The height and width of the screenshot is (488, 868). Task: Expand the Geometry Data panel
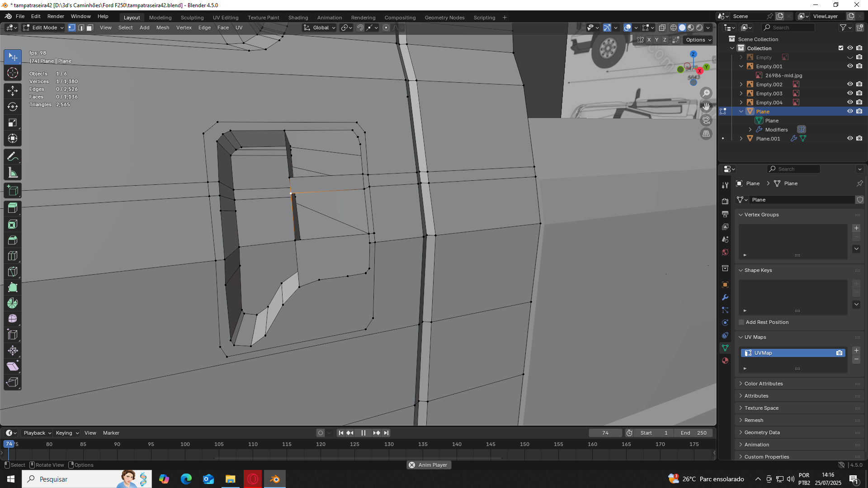(x=762, y=432)
